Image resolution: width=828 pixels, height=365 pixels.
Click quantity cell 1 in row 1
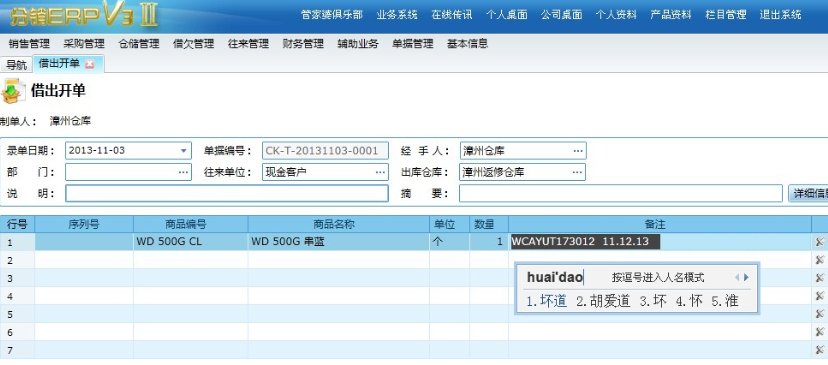[489, 242]
